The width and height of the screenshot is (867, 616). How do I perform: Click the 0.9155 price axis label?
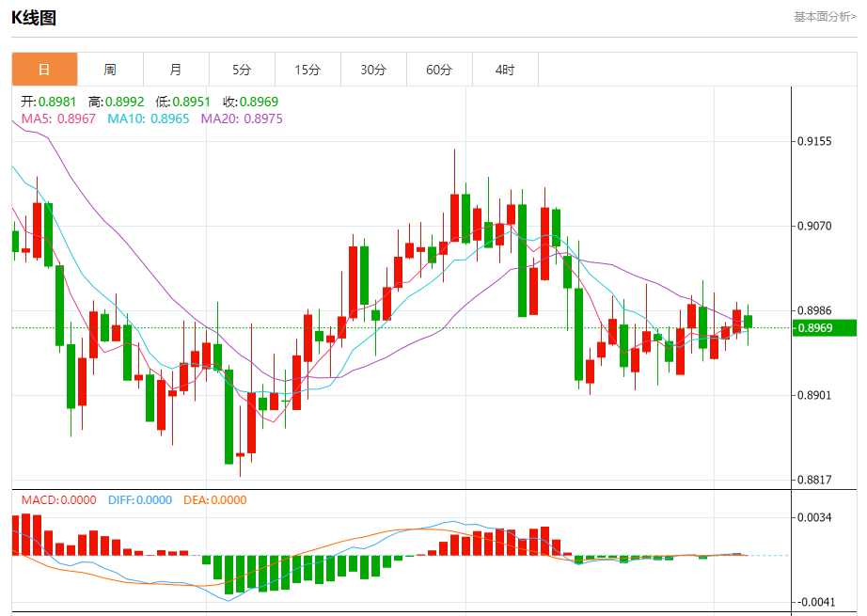point(814,142)
